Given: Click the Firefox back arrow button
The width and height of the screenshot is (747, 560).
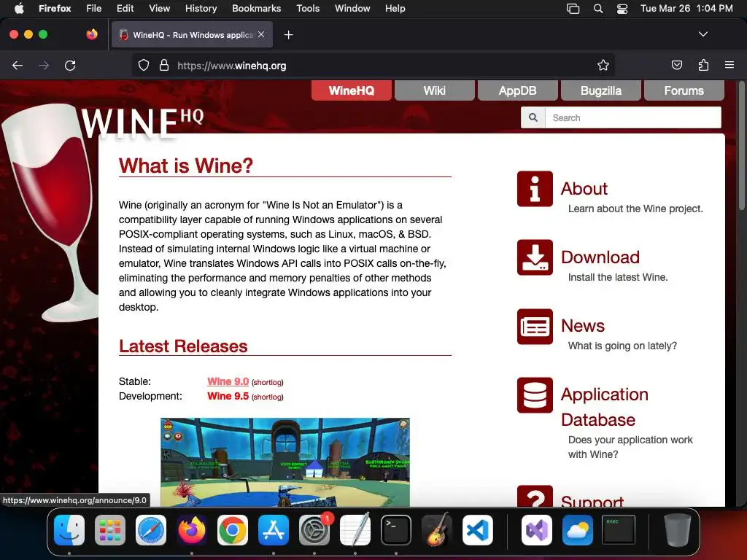Looking at the screenshot, I should [18, 66].
